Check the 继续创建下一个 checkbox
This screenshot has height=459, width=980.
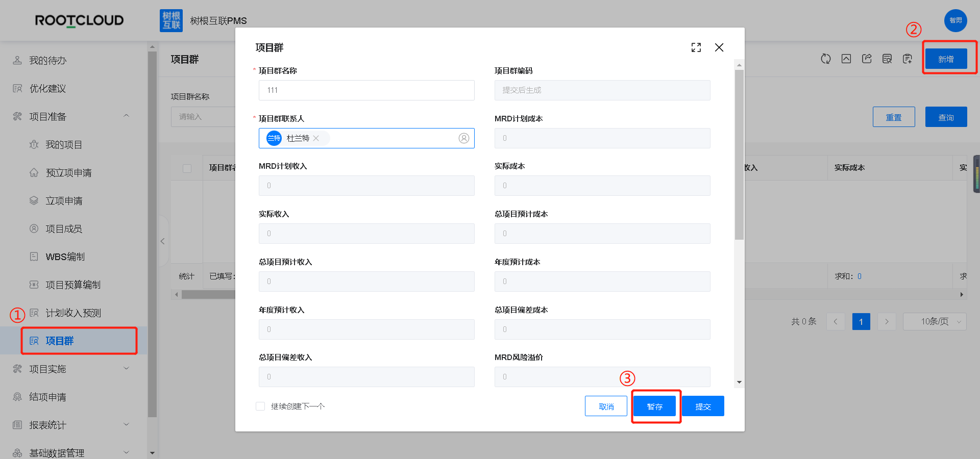[260, 406]
